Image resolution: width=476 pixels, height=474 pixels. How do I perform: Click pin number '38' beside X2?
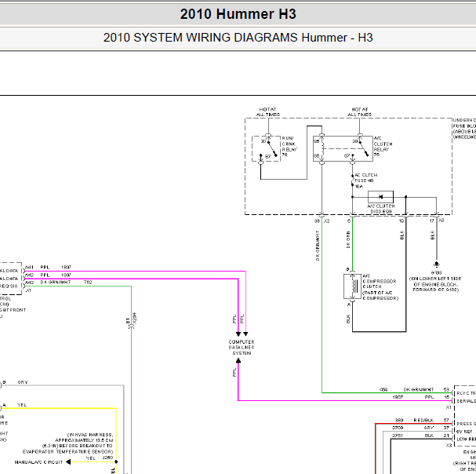(318, 221)
